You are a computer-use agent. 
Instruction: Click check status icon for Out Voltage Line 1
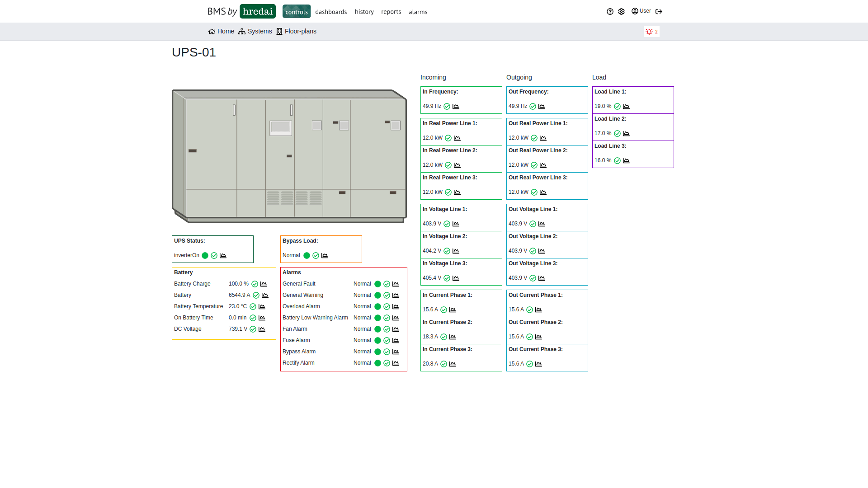[x=533, y=224]
